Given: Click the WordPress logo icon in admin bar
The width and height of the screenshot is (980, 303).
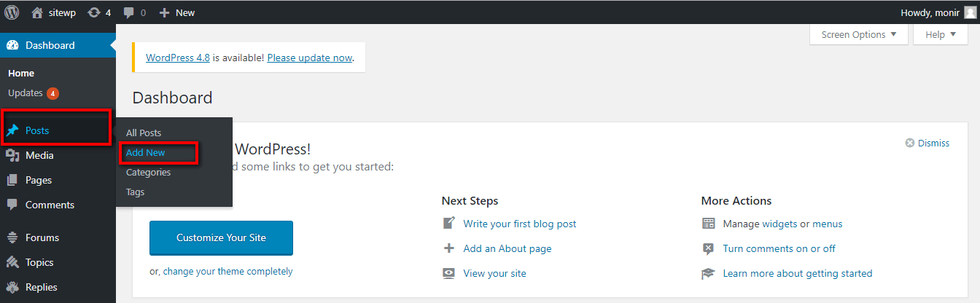Looking at the screenshot, I should pyautogui.click(x=12, y=12).
